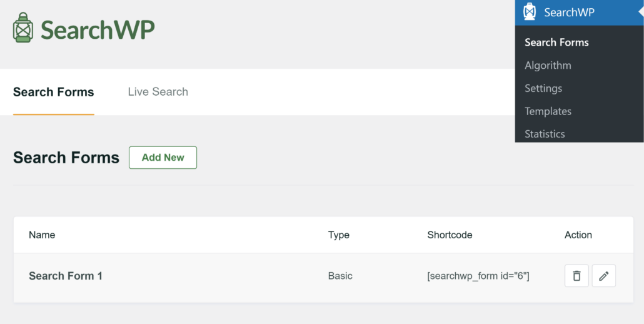
Task: Select Search Forms in the sidebar submenu
Action: 556,43
